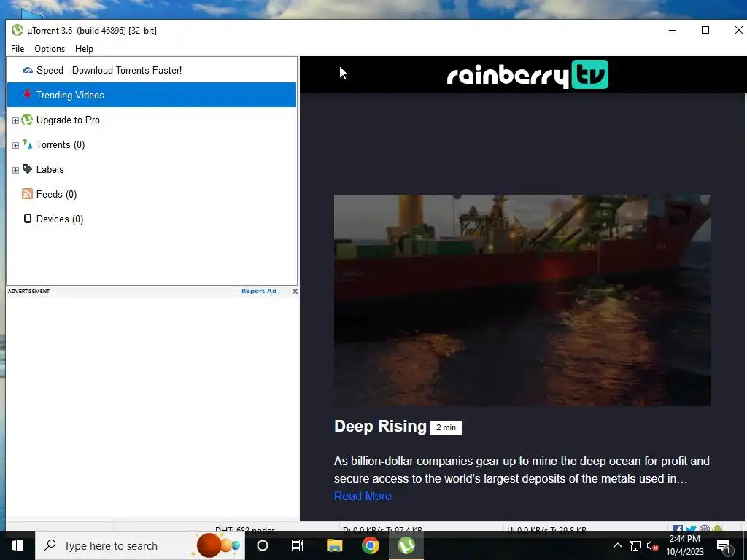Click the Deep Rising title
This screenshot has width=747, height=560.
[x=380, y=426]
